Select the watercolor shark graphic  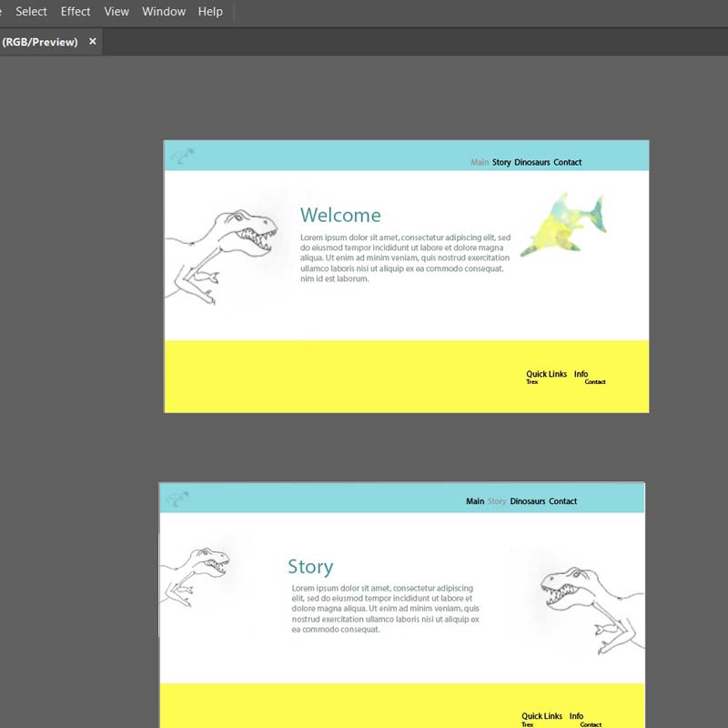(x=564, y=226)
